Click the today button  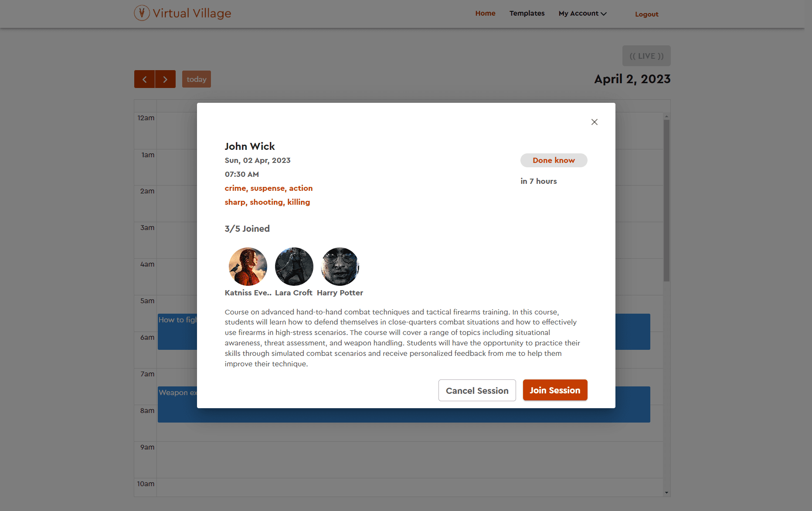click(x=197, y=79)
